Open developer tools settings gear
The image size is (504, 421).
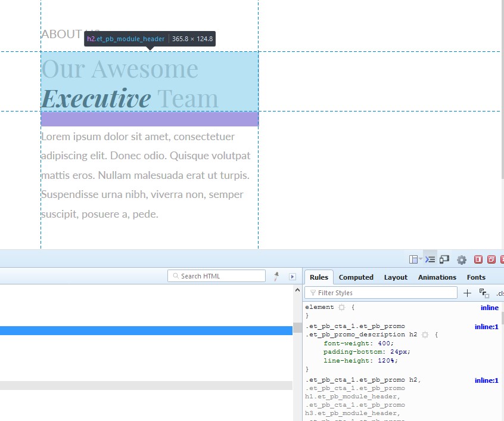click(x=461, y=259)
